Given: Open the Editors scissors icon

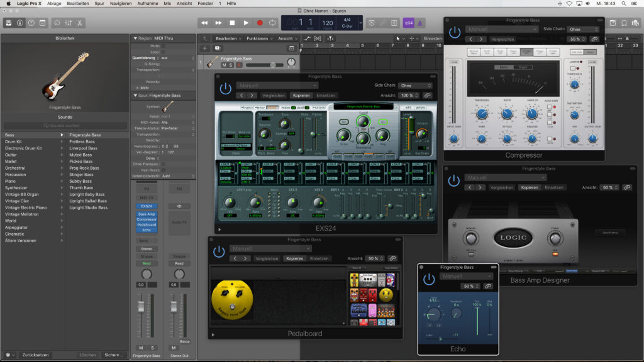Looking at the screenshot, I should (80, 23).
